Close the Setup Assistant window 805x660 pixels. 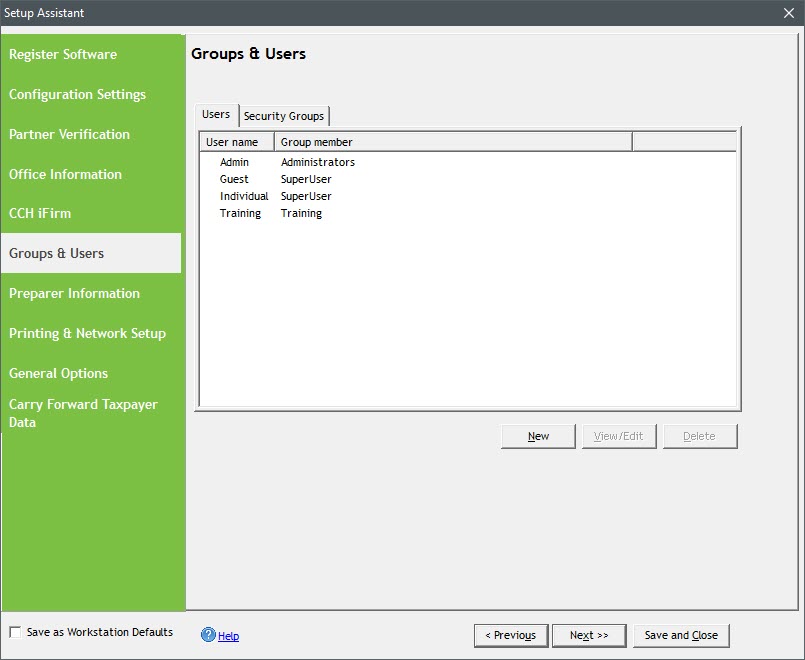point(788,13)
